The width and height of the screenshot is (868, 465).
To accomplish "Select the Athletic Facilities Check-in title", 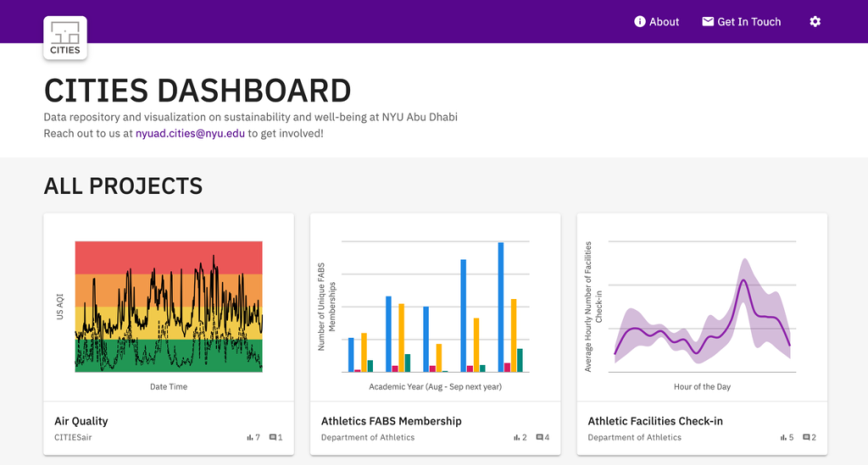I will click(655, 421).
